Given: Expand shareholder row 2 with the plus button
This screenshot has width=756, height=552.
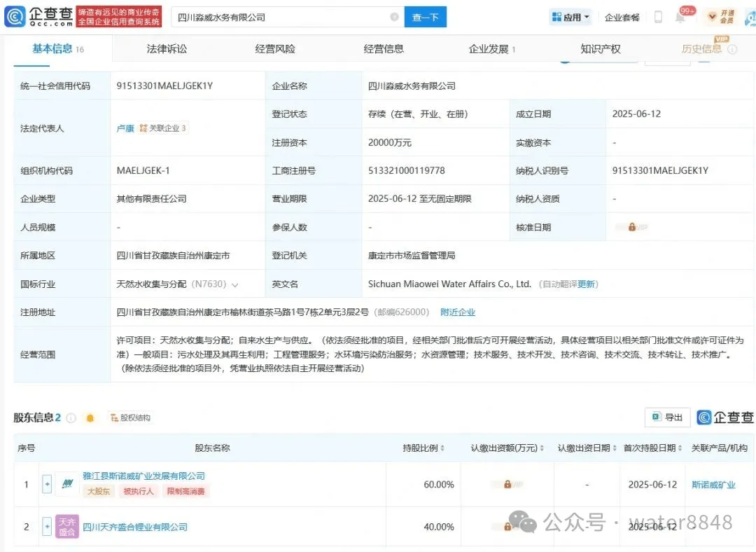Looking at the screenshot, I should point(47,526).
